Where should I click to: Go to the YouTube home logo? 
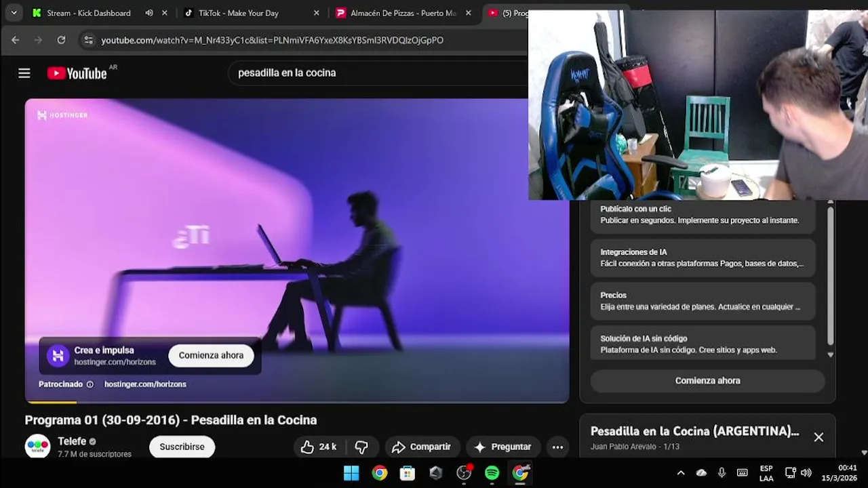(77, 73)
